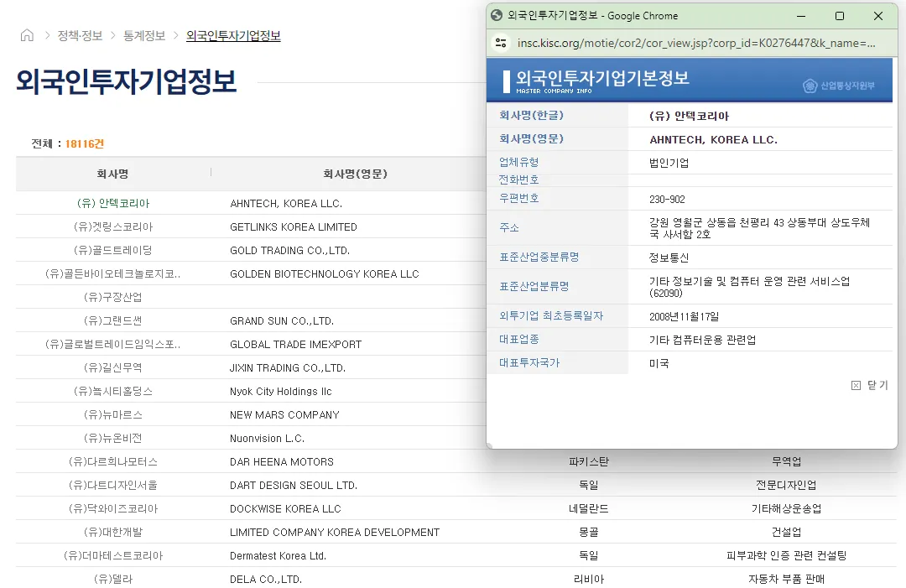Open the 통계정보 breadcrumb item
906x588 pixels.
point(143,36)
